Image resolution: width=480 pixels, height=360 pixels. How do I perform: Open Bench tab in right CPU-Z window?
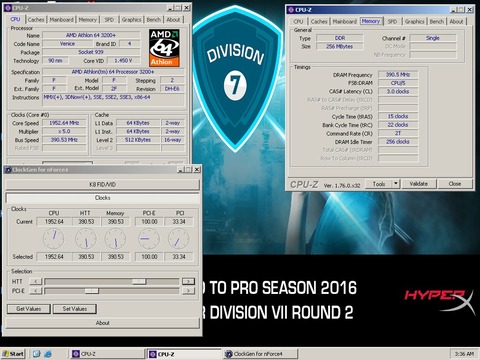[437, 21]
